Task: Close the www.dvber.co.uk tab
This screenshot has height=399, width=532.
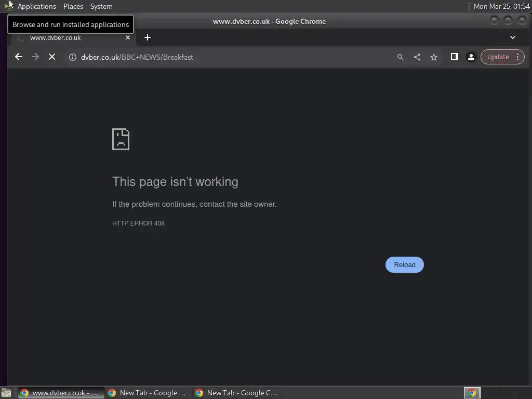Action: (x=128, y=37)
